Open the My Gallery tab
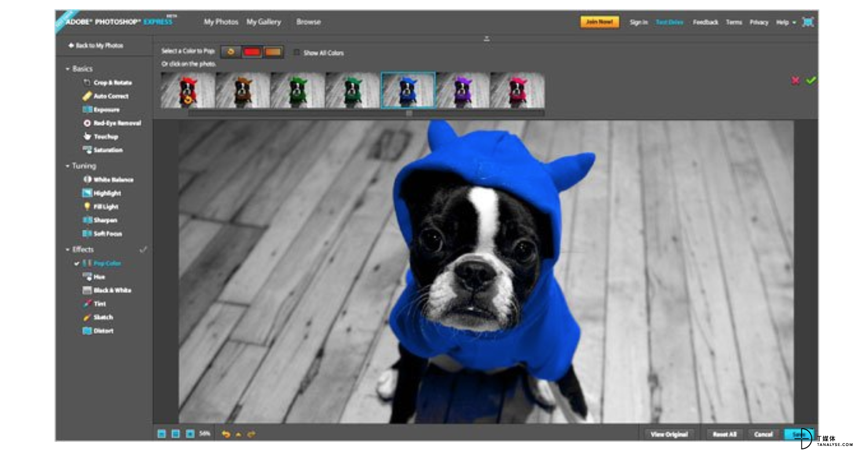868x457 pixels. 264,22
